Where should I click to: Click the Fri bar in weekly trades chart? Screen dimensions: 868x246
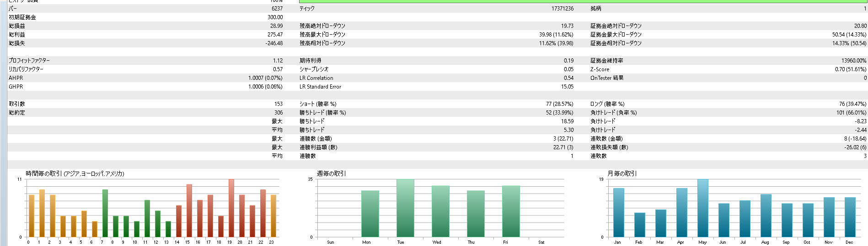coord(511,211)
